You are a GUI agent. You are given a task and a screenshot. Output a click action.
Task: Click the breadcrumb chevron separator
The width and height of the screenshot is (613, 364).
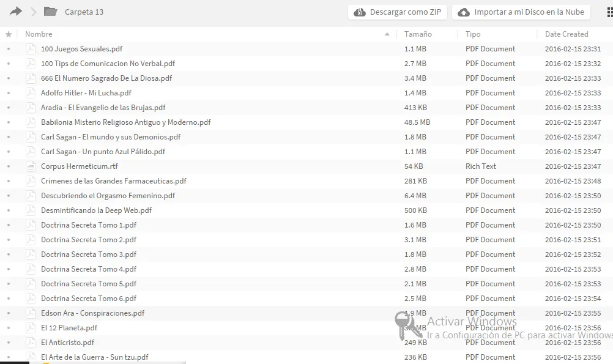34,12
